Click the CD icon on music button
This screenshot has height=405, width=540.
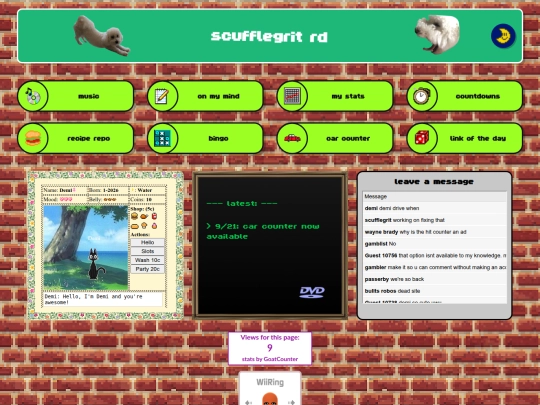pos(33,96)
